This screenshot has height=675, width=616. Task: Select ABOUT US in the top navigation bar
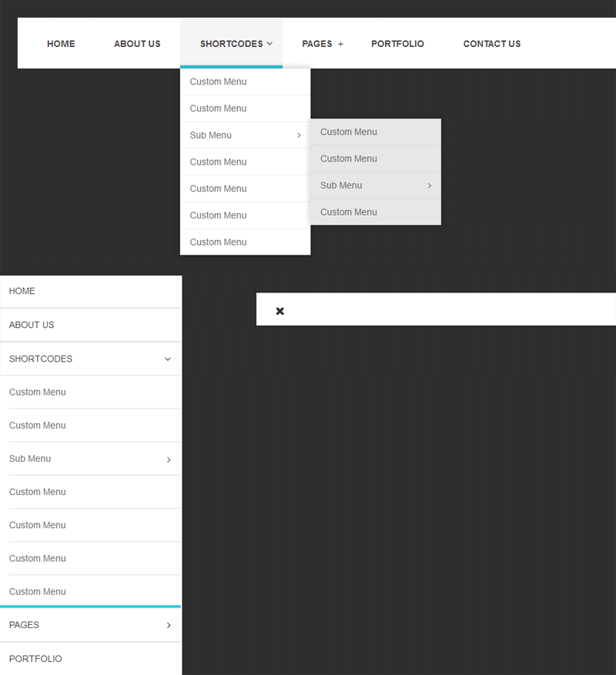[137, 44]
